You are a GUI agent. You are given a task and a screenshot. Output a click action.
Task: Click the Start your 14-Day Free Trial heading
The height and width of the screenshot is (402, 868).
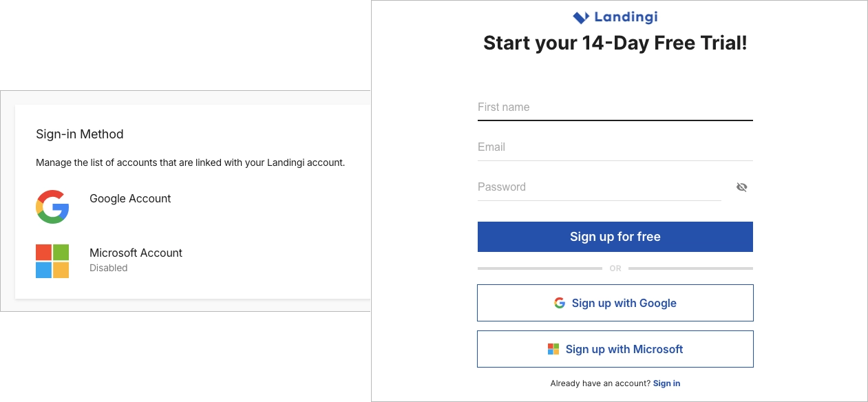[x=615, y=43]
